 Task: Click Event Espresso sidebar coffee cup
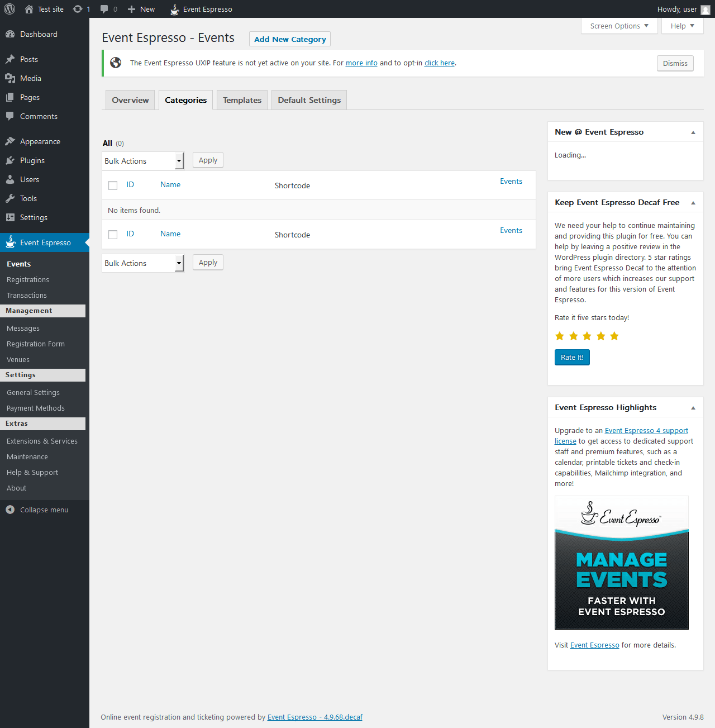(x=10, y=242)
